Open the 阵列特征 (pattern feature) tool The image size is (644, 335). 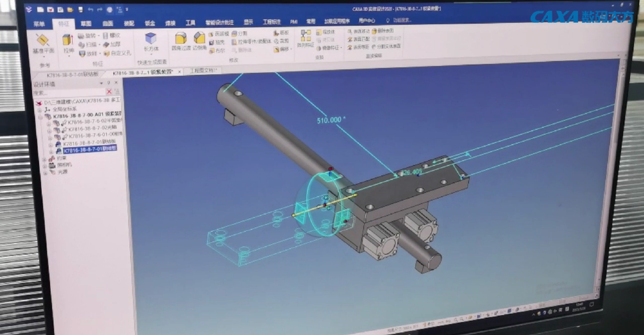click(305, 39)
